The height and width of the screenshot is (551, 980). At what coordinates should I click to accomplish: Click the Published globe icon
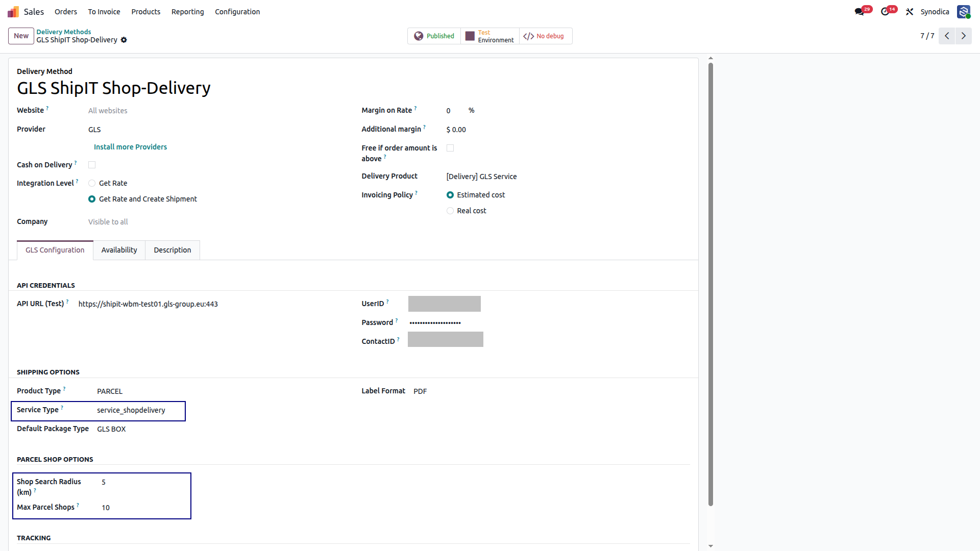(419, 36)
